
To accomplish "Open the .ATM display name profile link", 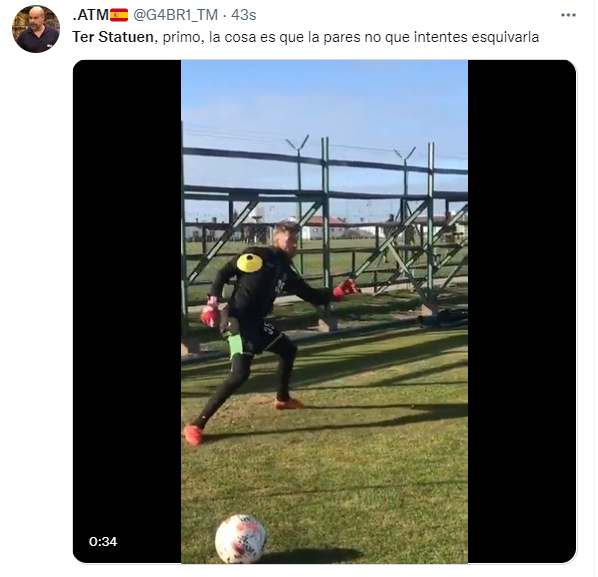I will click(90, 15).
